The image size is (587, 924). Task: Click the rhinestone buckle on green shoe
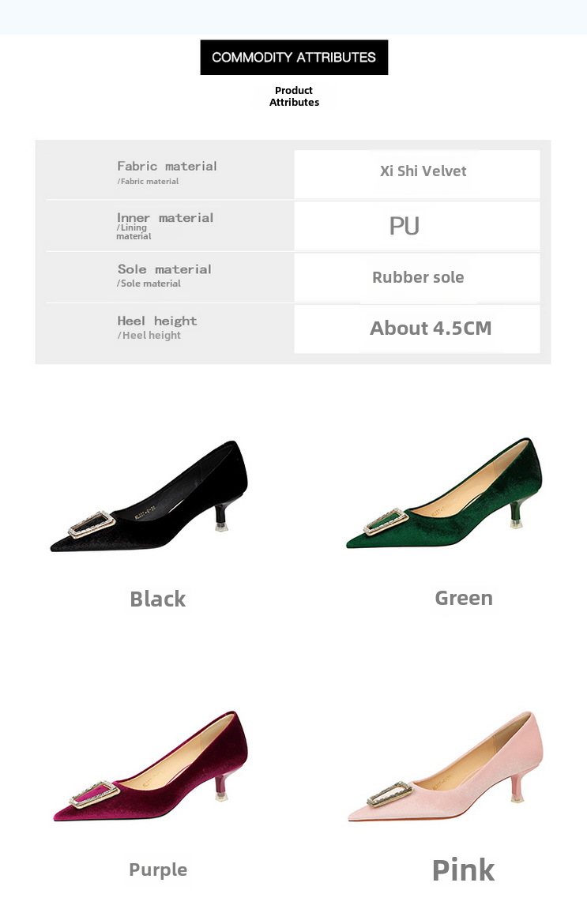click(386, 522)
